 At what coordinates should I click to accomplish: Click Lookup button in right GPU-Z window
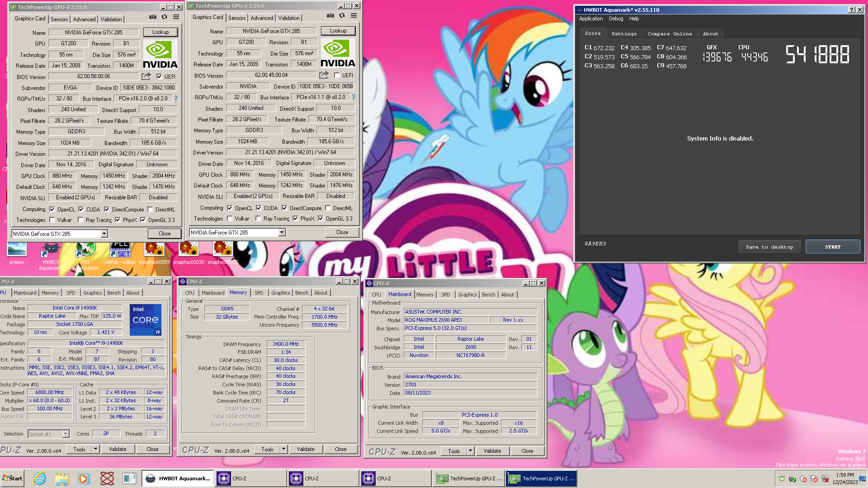pyautogui.click(x=338, y=31)
